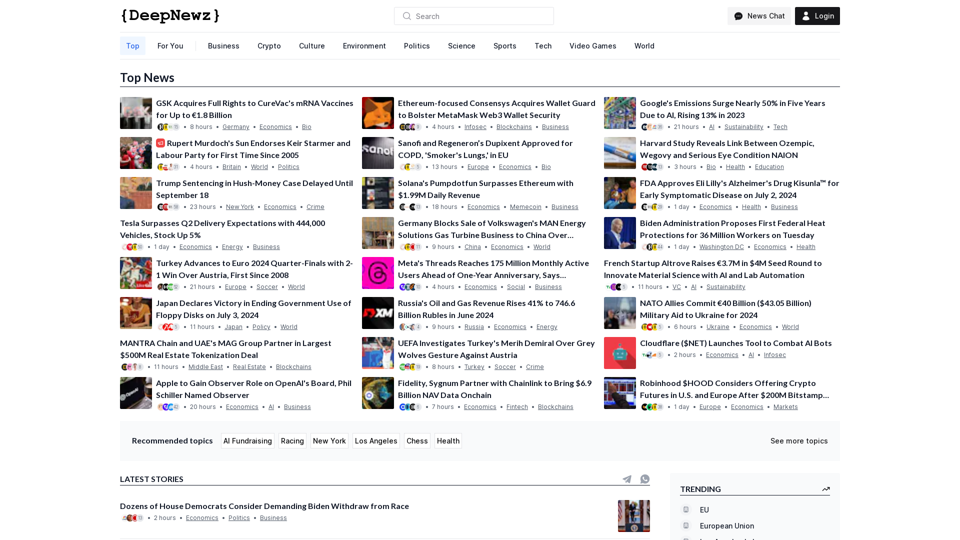The width and height of the screenshot is (960, 540).
Task: Open Threads logo thumbnail of Meta story
Action: tap(378, 273)
